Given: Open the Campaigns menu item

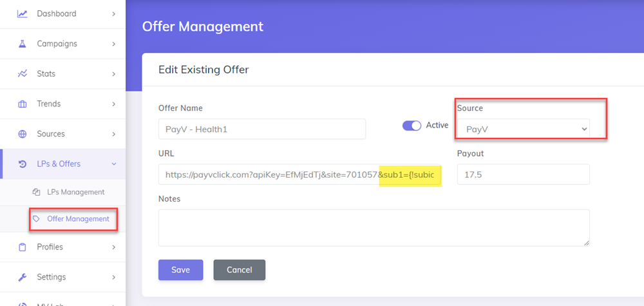Looking at the screenshot, I should tap(63, 44).
